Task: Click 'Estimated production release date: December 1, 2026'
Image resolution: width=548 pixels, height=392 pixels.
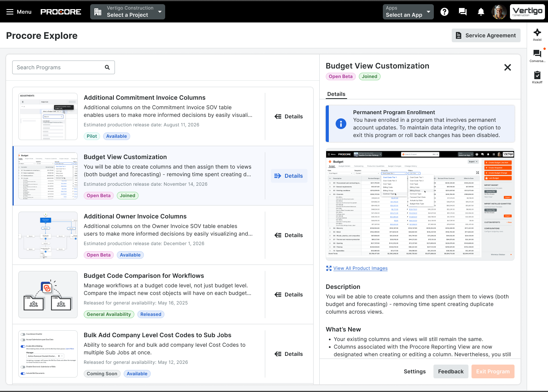Action: pos(144,244)
